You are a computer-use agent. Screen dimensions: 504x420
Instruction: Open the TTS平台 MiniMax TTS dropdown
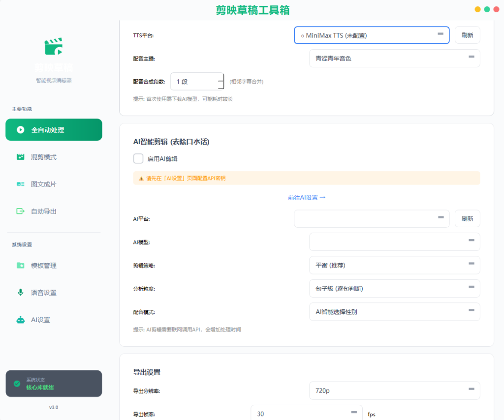click(372, 35)
